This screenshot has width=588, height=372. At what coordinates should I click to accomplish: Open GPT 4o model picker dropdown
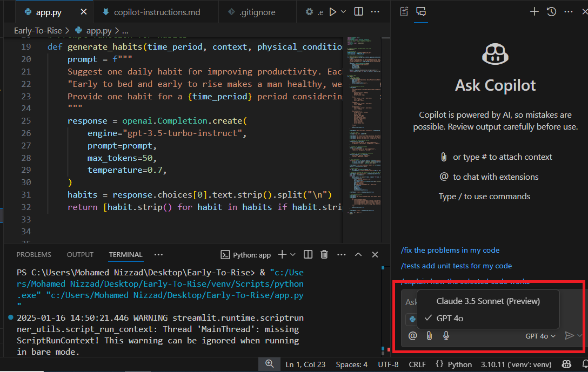point(540,336)
